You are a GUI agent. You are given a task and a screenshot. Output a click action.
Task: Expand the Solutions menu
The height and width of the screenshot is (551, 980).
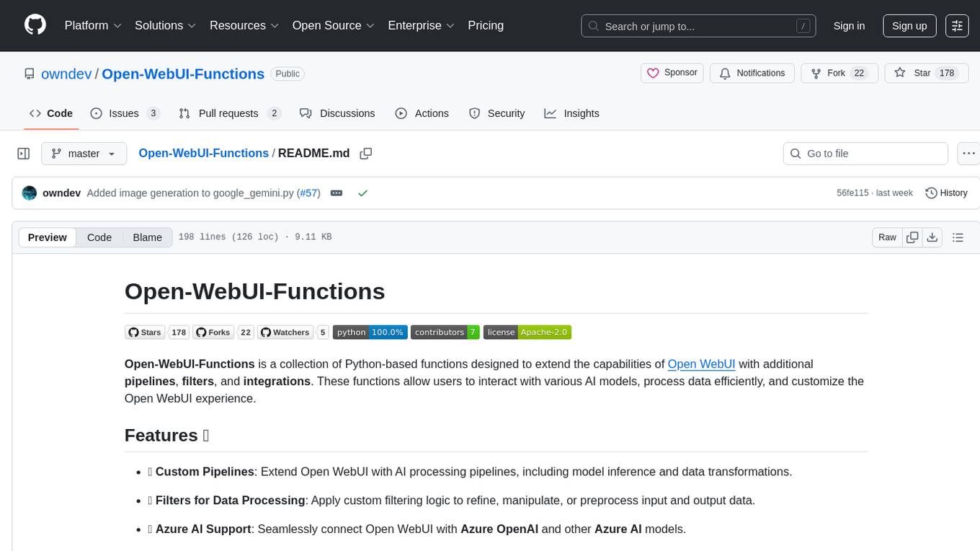click(166, 25)
